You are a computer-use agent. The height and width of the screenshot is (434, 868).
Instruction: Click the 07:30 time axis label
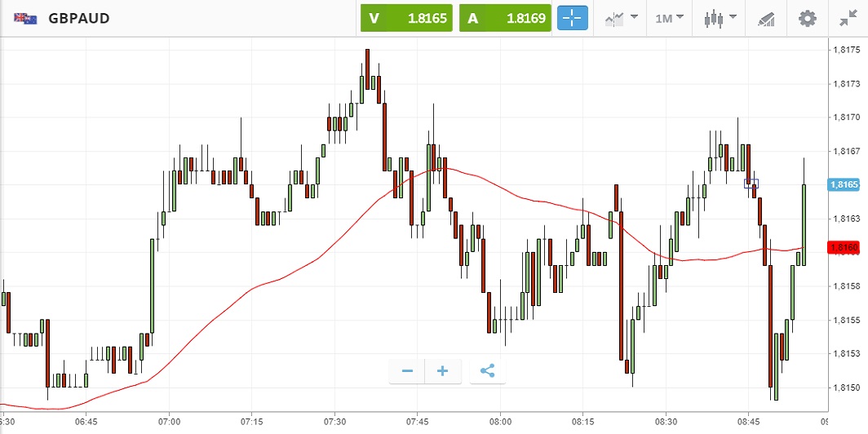[334, 422]
